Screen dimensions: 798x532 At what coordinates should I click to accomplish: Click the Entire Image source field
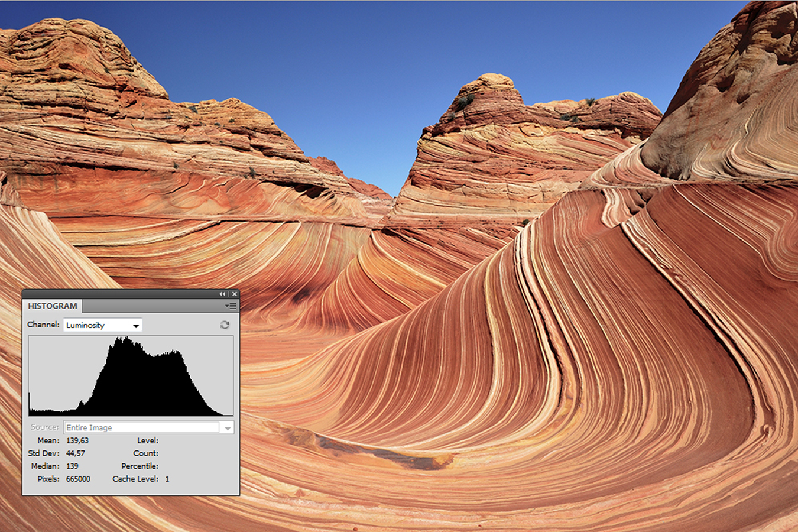[142, 427]
